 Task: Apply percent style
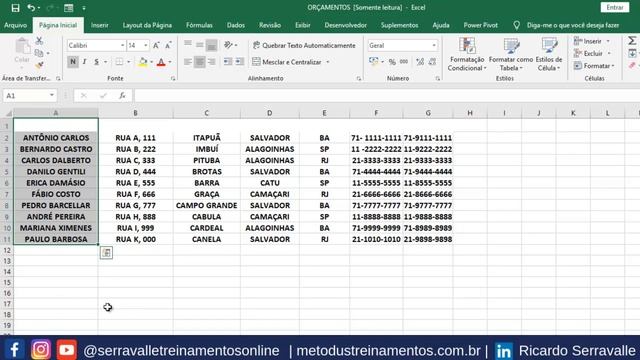[392, 62]
